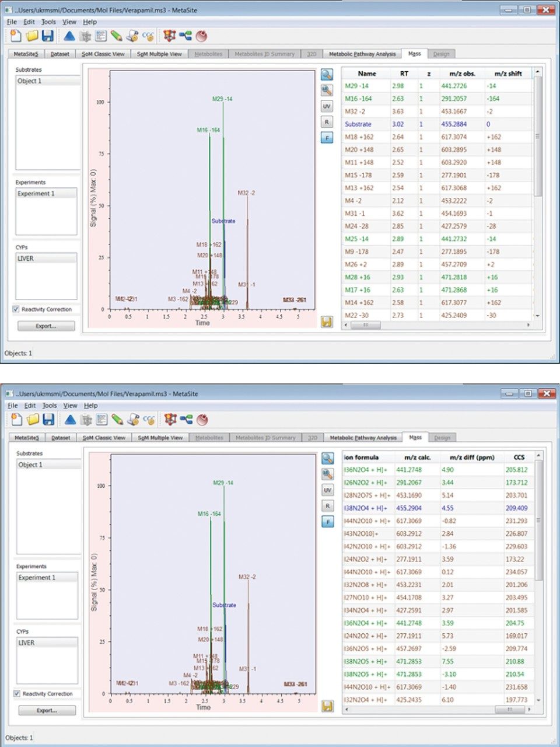
Task: Click the magnifier zoom icon beside bottom chromatogram
Action: tap(328, 459)
